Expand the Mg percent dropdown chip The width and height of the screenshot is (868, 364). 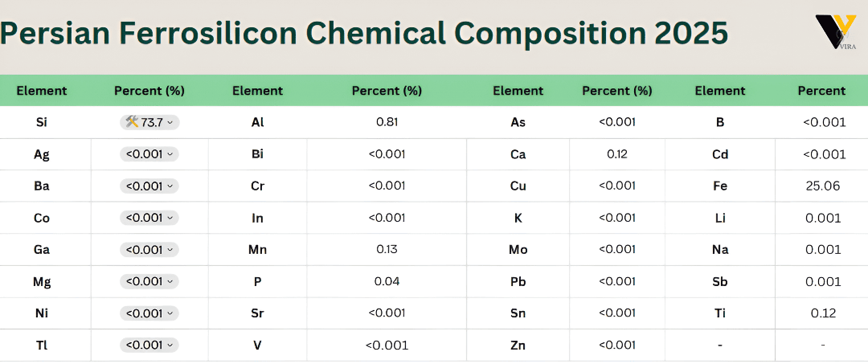click(149, 281)
